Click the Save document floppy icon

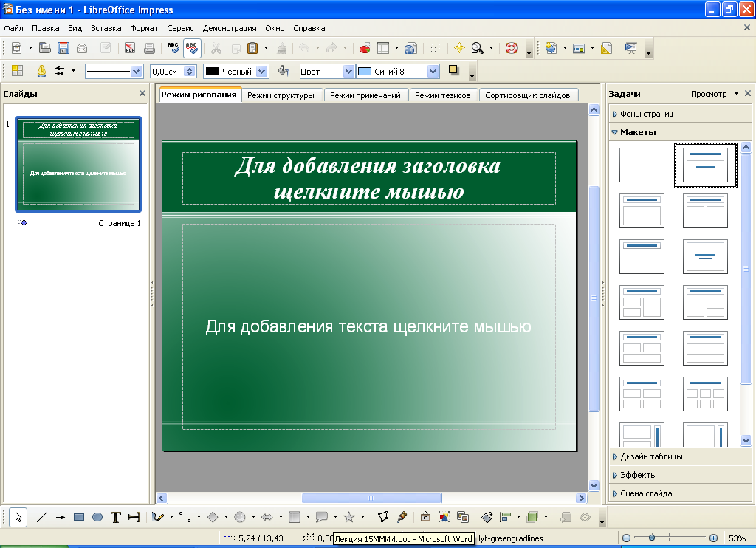tap(63, 48)
